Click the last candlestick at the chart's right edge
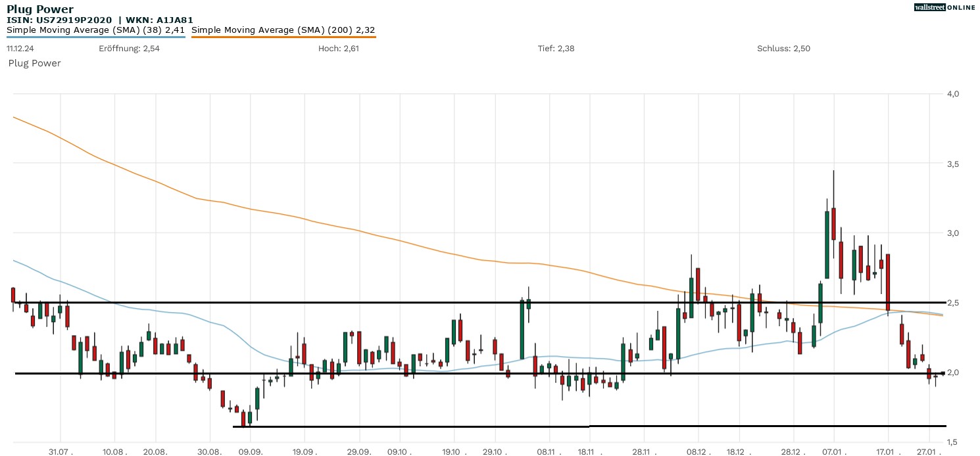Screen dimensions: 980x456 click(x=943, y=373)
